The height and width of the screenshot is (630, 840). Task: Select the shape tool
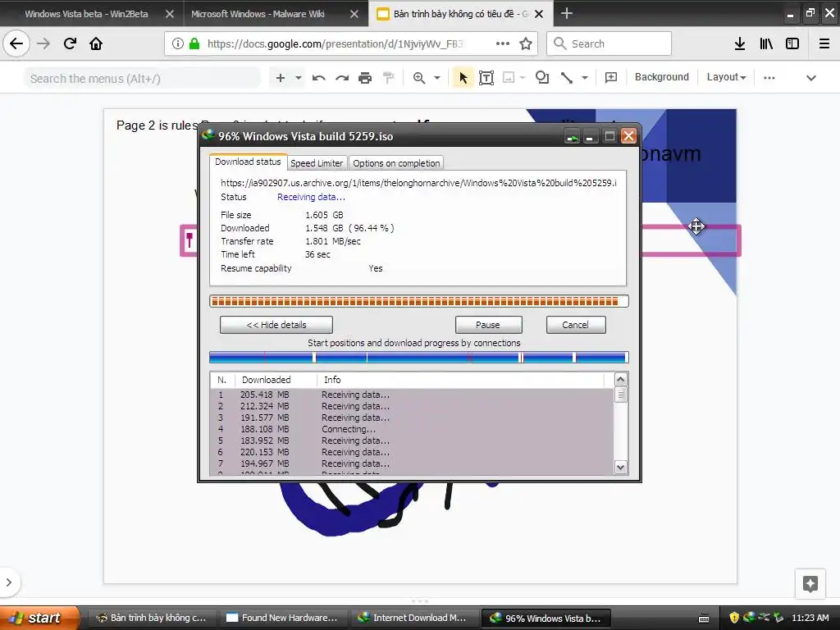[542, 78]
